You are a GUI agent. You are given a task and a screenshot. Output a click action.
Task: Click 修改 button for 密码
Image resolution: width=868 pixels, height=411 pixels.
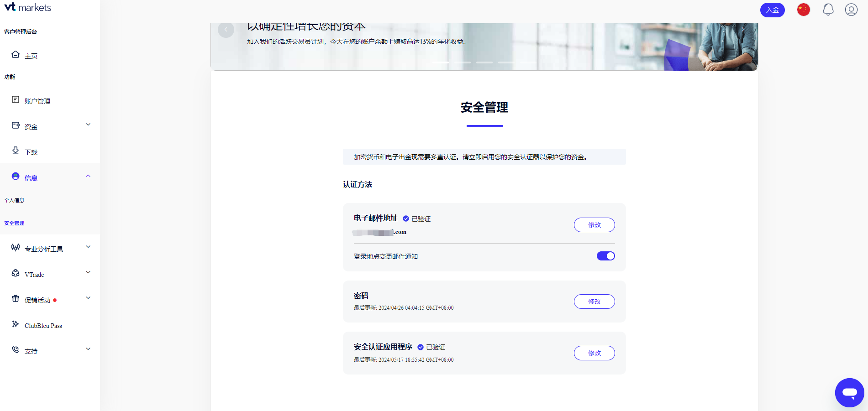pos(594,302)
